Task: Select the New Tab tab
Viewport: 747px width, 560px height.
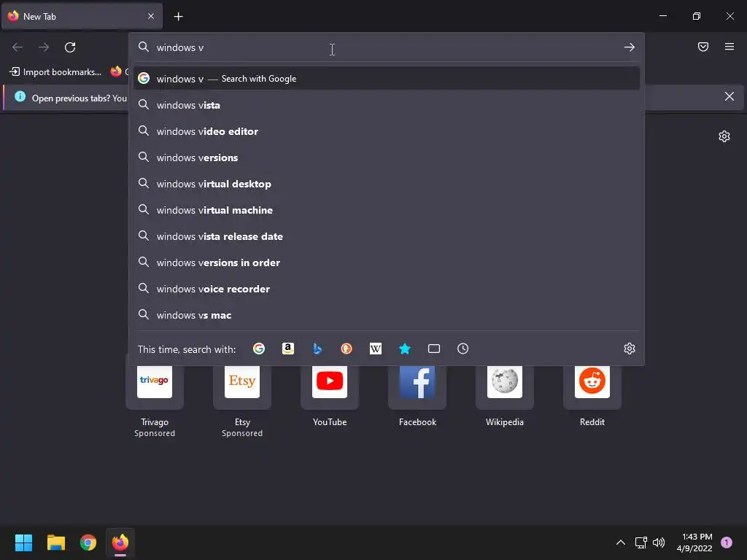Action: [x=82, y=17]
